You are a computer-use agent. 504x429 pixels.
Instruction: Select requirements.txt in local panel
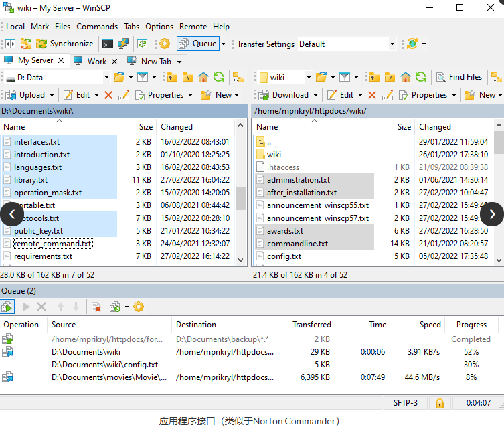pyautogui.click(x=43, y=256)
